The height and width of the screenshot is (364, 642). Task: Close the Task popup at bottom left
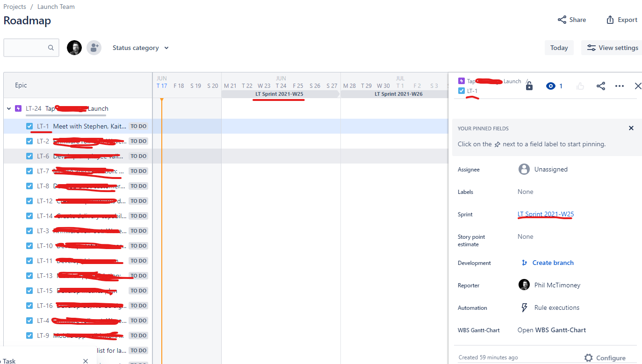(x=86, y=361)
